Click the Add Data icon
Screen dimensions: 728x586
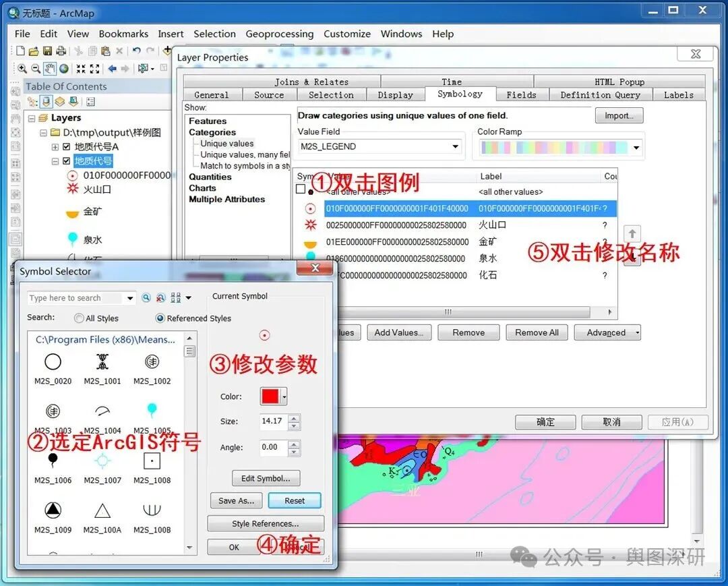pos(167,50)
